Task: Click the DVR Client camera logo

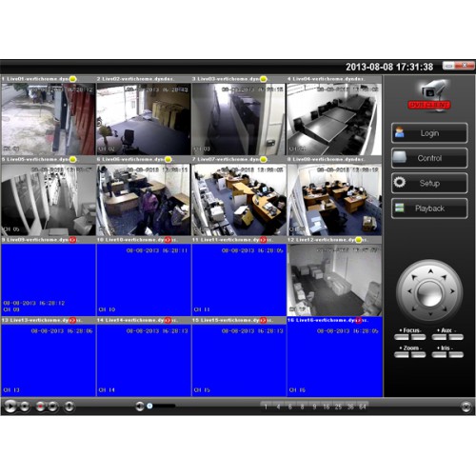Action: (429, 95)
